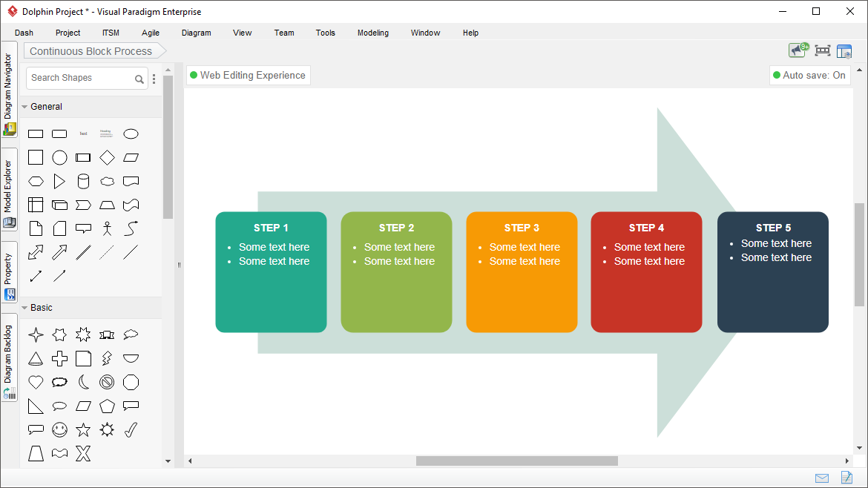Select the Sun shape
Viewport: 868px width, 488px height.
(107, 430)
